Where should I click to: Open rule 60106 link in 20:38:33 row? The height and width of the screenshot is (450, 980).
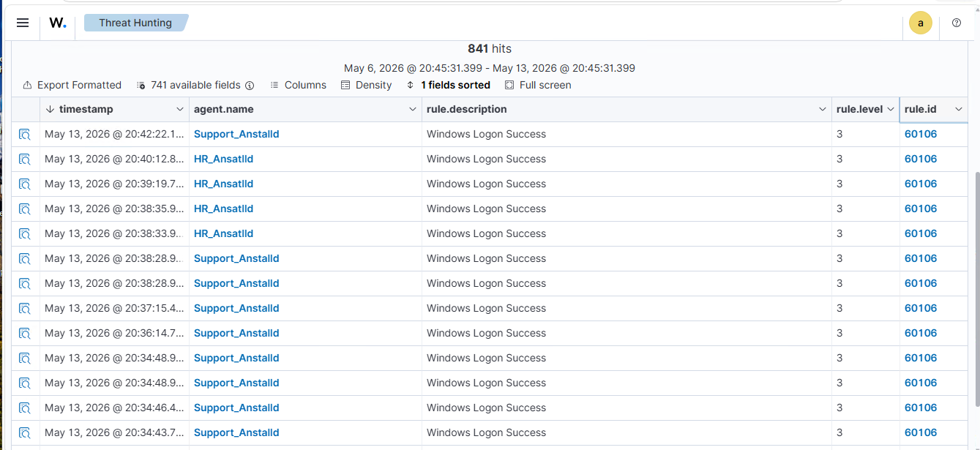click(x=921, y=233)
